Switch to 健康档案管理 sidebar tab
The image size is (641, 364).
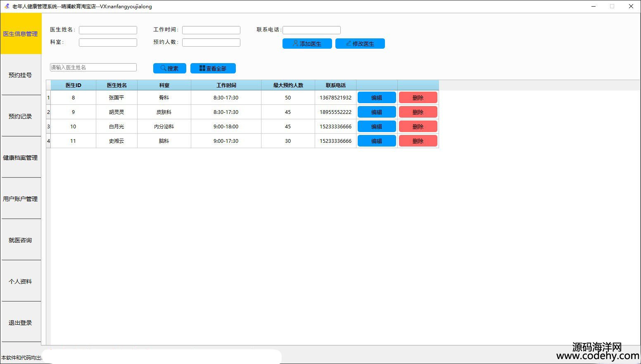[20, 158]
